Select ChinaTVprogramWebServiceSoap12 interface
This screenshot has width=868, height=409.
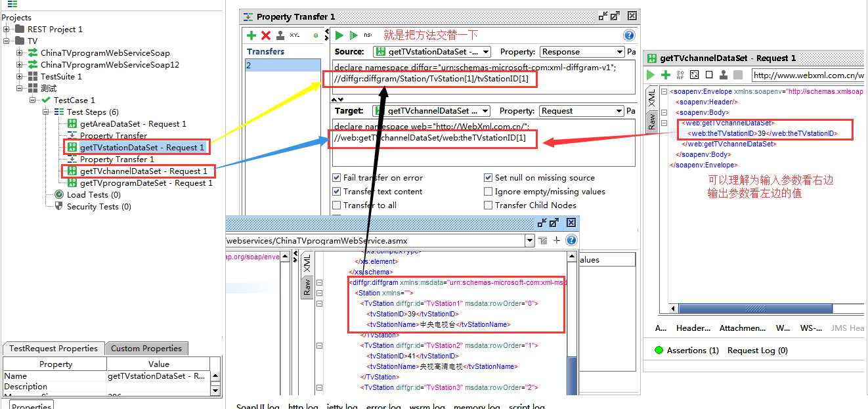103,65
